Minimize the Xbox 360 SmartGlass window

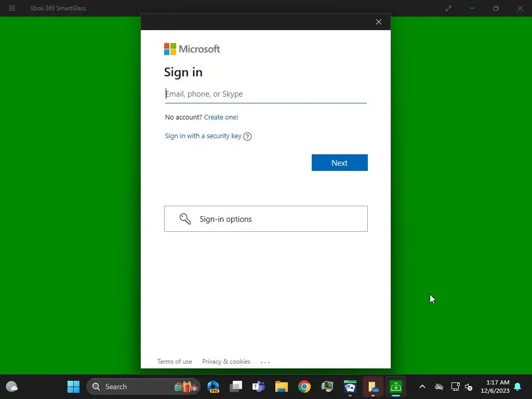[472, 8]
